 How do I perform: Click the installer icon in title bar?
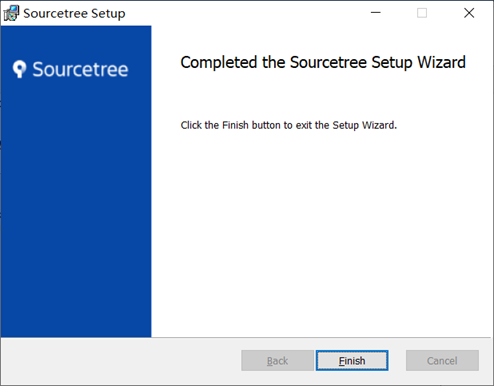click(11, 13)
